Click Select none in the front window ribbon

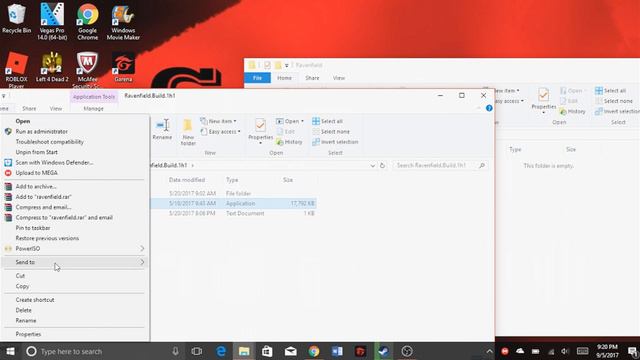(x=331, y=131)
